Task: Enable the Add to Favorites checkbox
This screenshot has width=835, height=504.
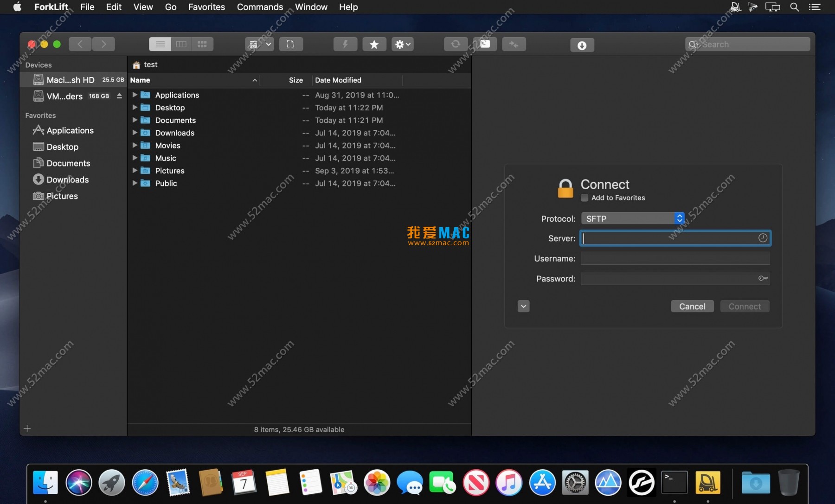Action: pos(585,198)
